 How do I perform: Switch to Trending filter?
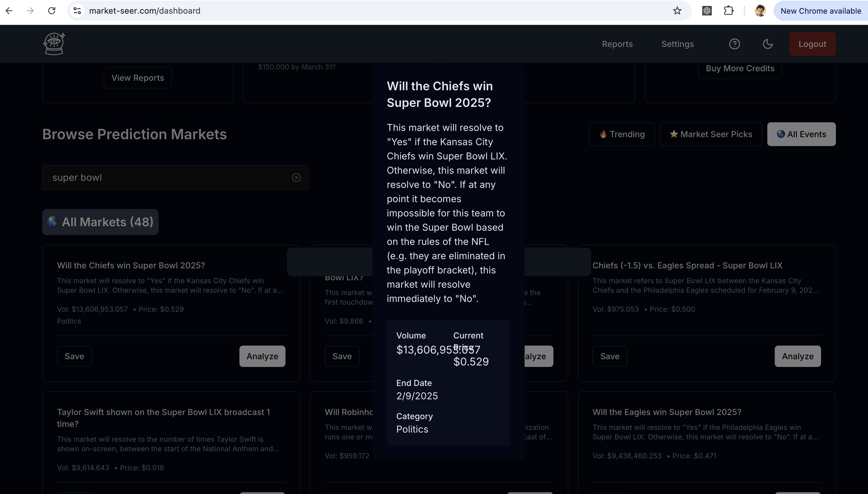(x=622, y=134)
